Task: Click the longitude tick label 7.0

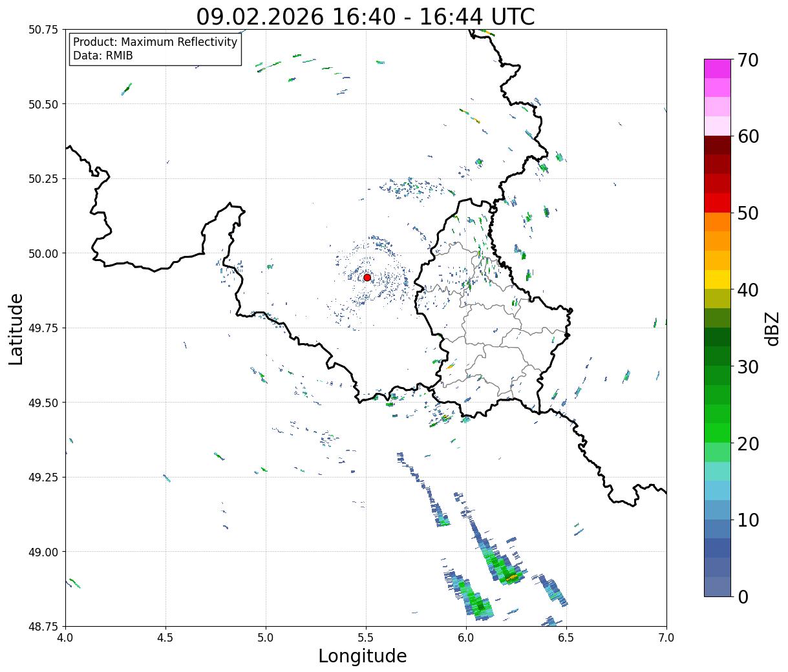Action: (x=666, y=638)
